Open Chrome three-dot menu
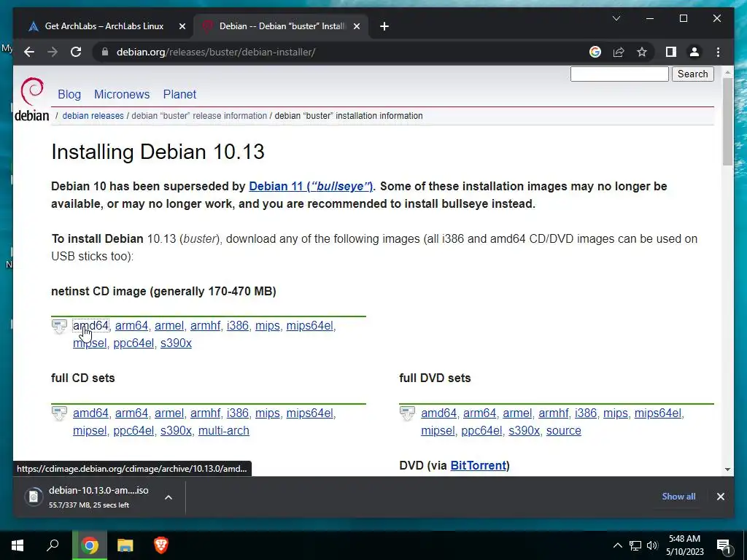Screen dimensions: 747x560 point(718,52)
